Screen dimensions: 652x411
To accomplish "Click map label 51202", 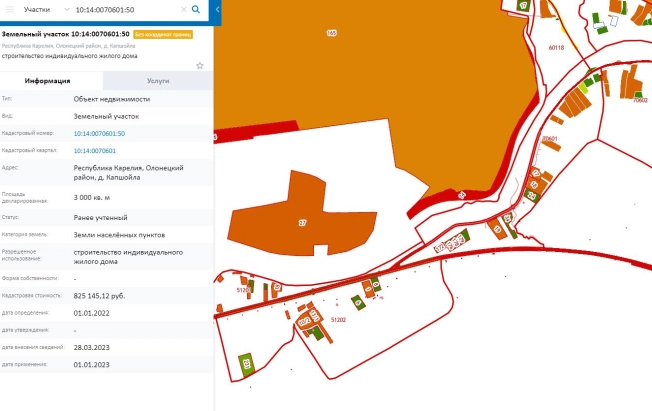I will pos(337,319).
